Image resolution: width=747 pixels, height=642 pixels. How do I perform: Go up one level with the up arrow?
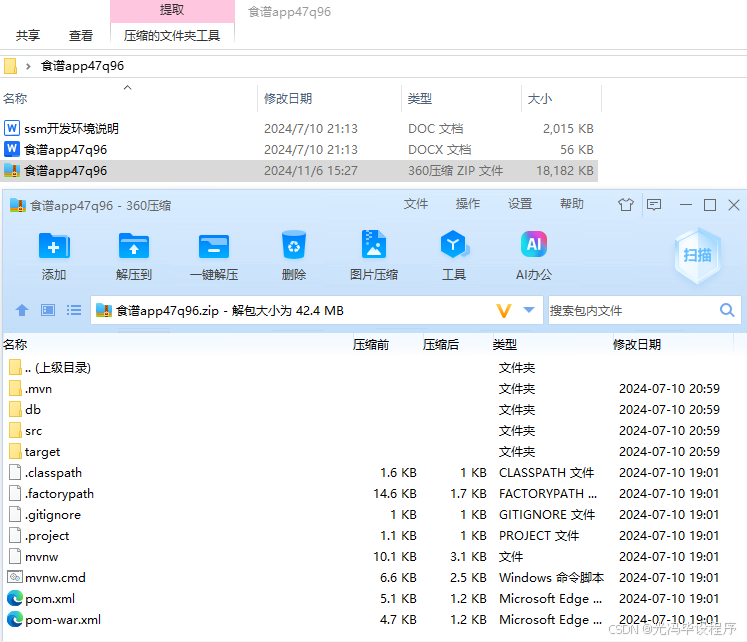(x=22, y=311)
